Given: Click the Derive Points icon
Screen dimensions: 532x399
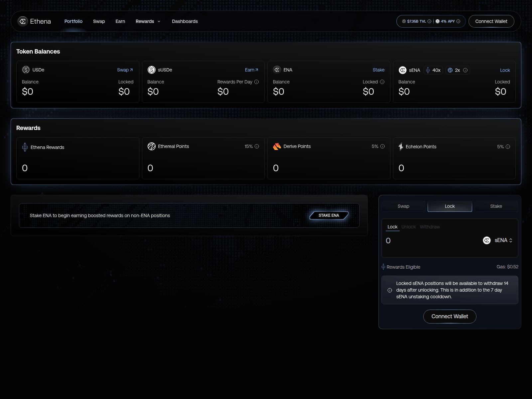Looking at the screenshot, I should [x=277, y=146].
